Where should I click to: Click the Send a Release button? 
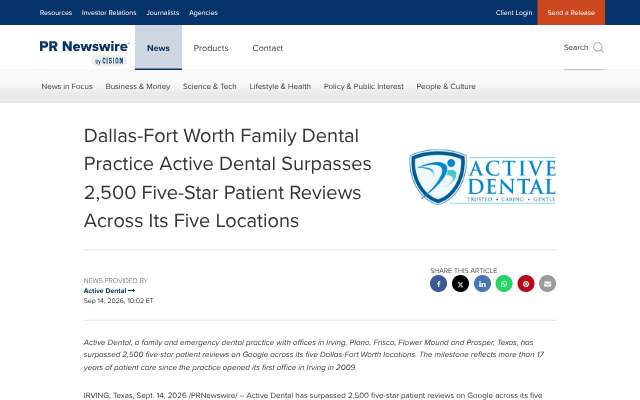point(571,12)
